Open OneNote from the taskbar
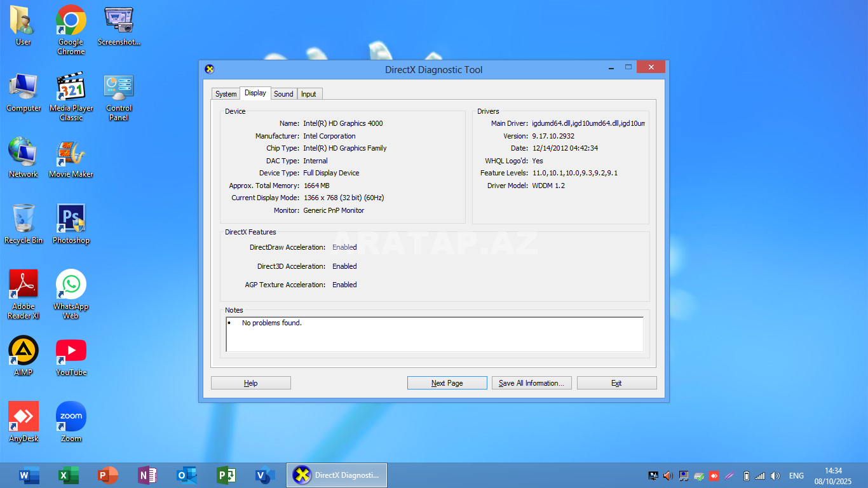This screenshot has width=868, height=488. [x=147, y=475]
